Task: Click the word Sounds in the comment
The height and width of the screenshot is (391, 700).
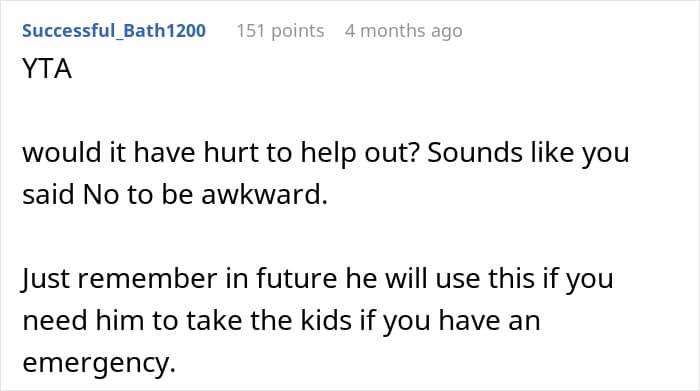Action: click(475, 153)
